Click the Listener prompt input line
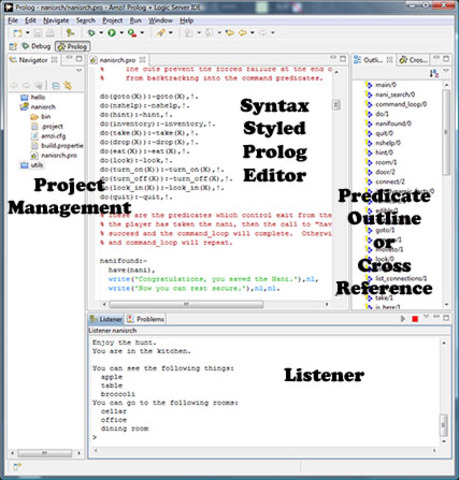This screenshot has width=459, height=480. (x=266, y=437)
